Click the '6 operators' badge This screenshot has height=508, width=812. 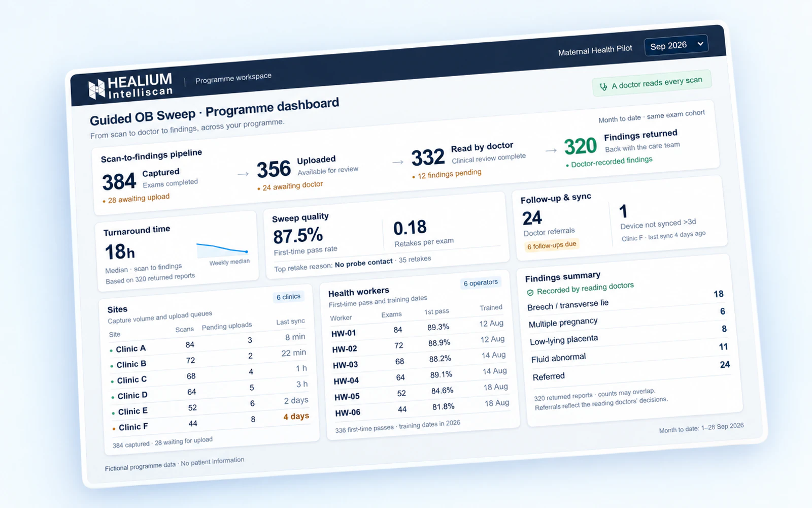point(481,282)
